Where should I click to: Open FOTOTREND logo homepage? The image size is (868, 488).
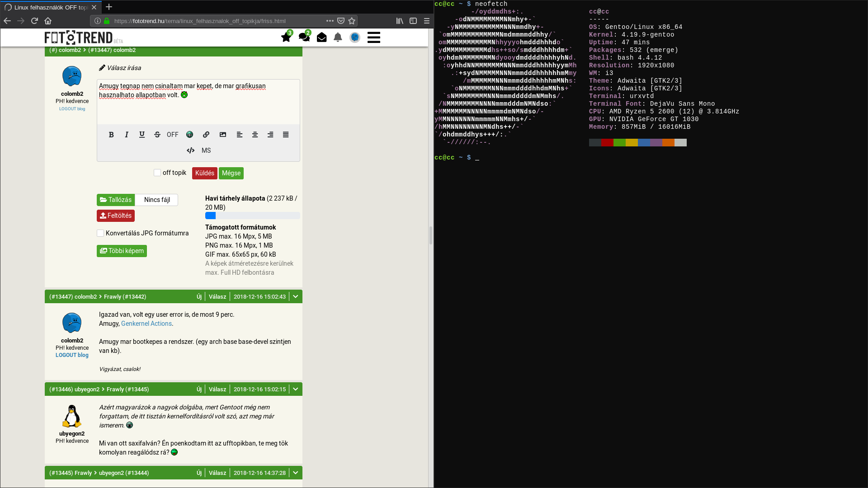click(84, 38)
